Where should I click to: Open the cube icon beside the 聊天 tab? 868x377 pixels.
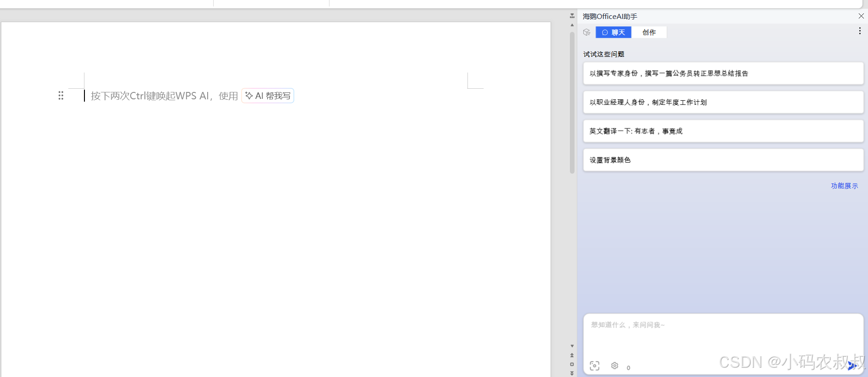tap(587, 32)
